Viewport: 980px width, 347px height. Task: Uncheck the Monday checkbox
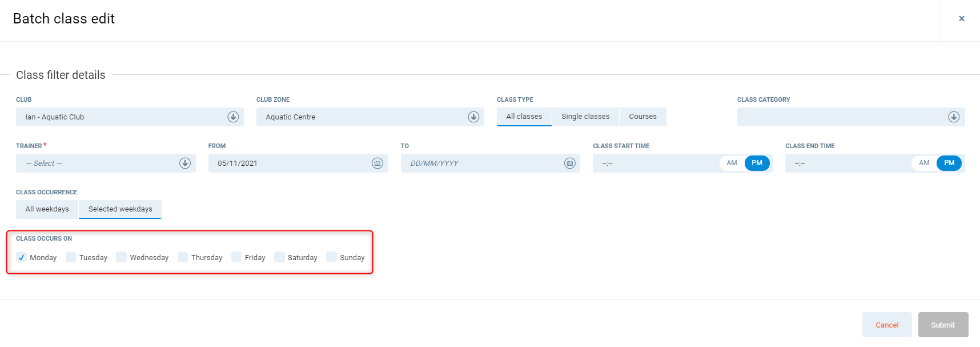22,257
